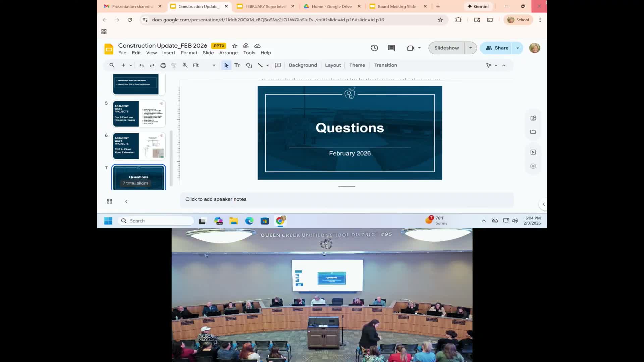Click the print icon in toolbar
The image size is (644, 362).
[x=163, y=65]
